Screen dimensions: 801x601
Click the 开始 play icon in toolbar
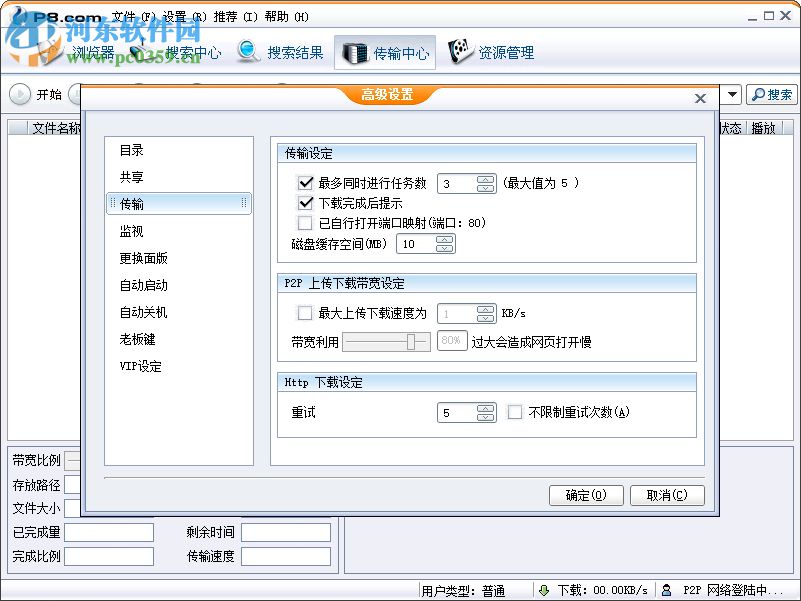(20, 94)
